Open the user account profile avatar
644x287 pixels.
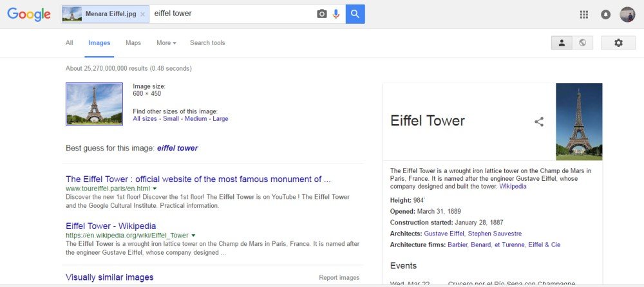pyautogui.click(x=627, y=14)
